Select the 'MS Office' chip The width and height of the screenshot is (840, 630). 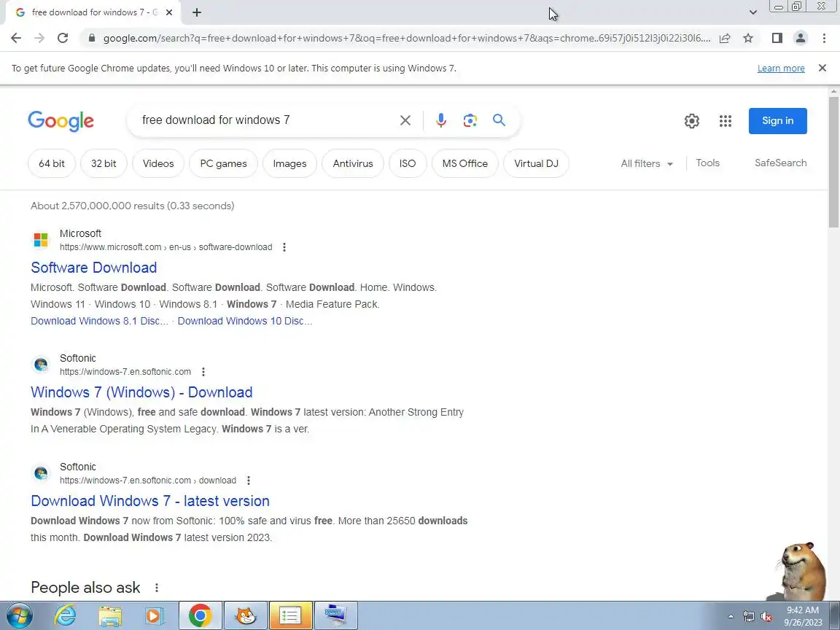point(465,163)
